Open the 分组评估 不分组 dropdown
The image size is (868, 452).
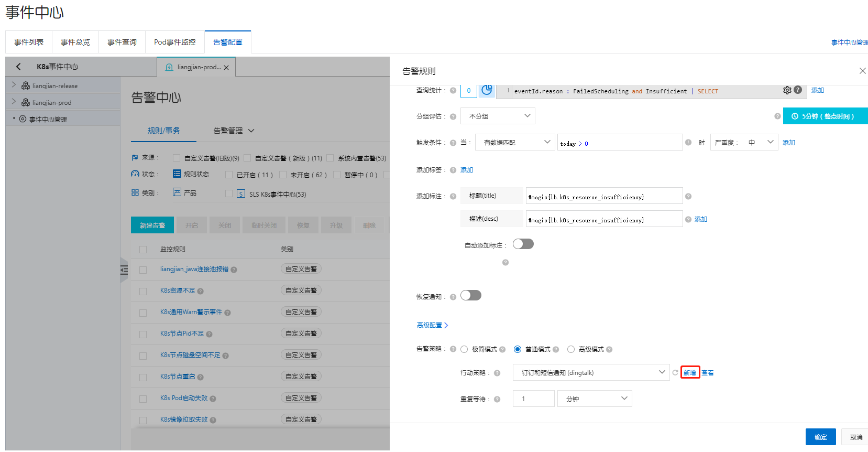pyautogui.click(x=498, y=116)
